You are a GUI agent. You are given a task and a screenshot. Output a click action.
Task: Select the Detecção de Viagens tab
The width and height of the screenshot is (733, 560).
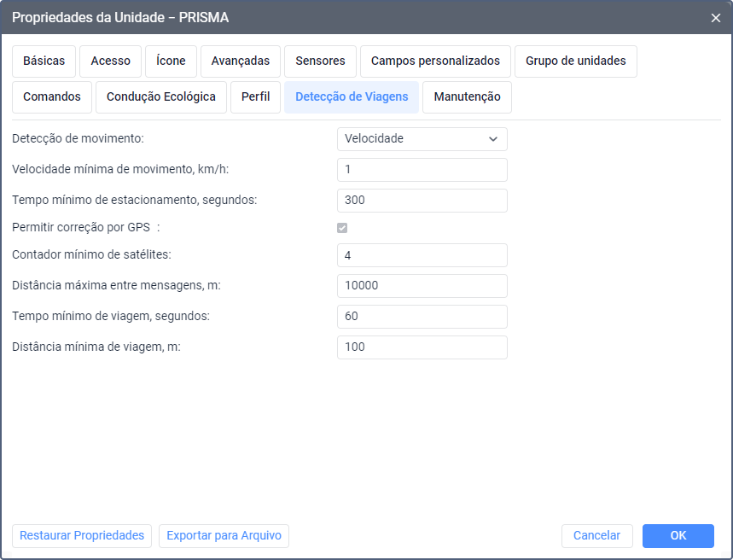click(x=352, y=97)
